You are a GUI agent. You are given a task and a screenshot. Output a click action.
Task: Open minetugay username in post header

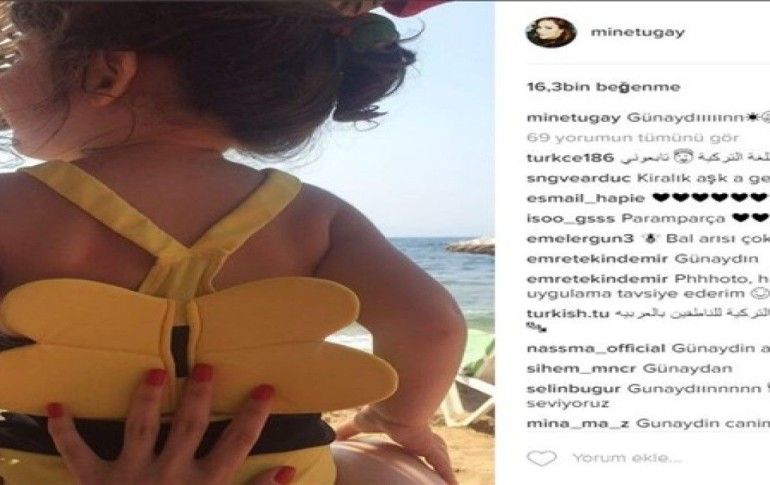[637, 32]
